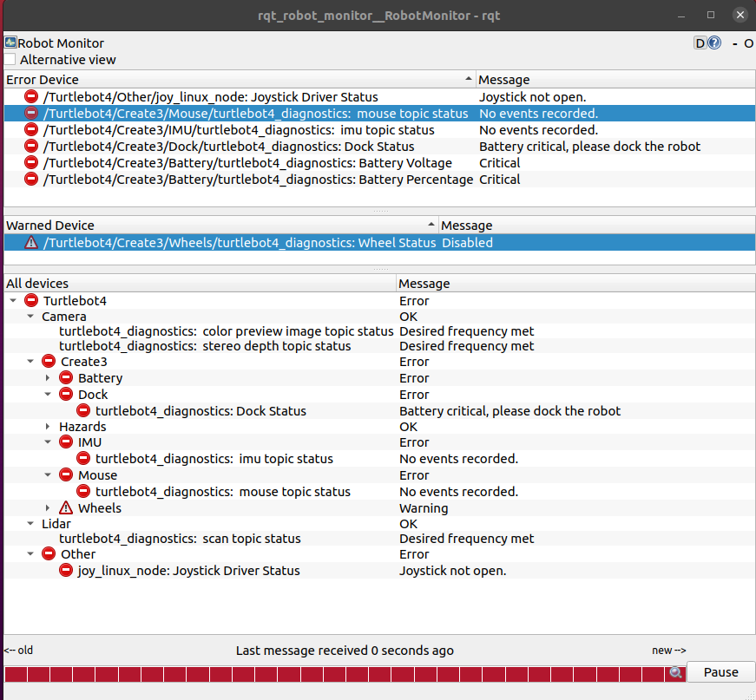Click the Mouse error icon in tree
The image size is (756, 700).
pos(66,474)
